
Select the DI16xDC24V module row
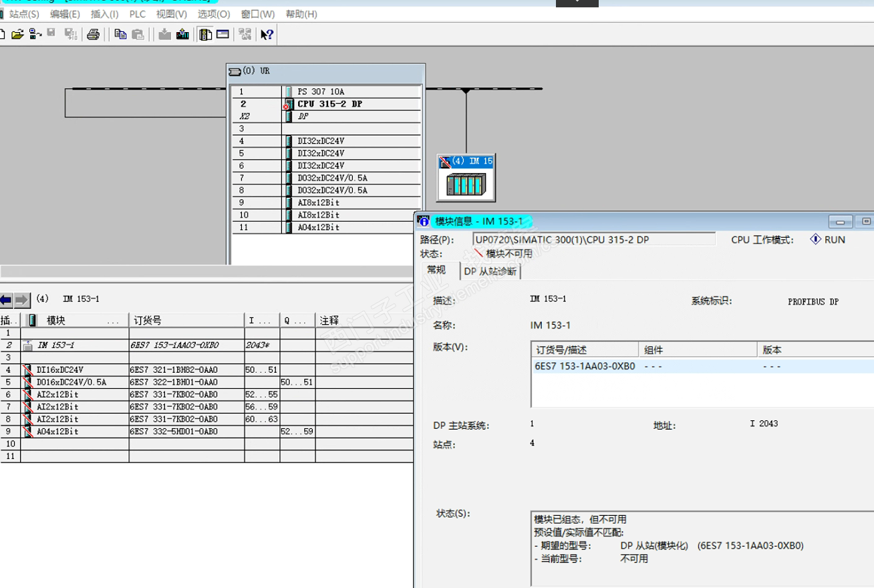point(206,370)
